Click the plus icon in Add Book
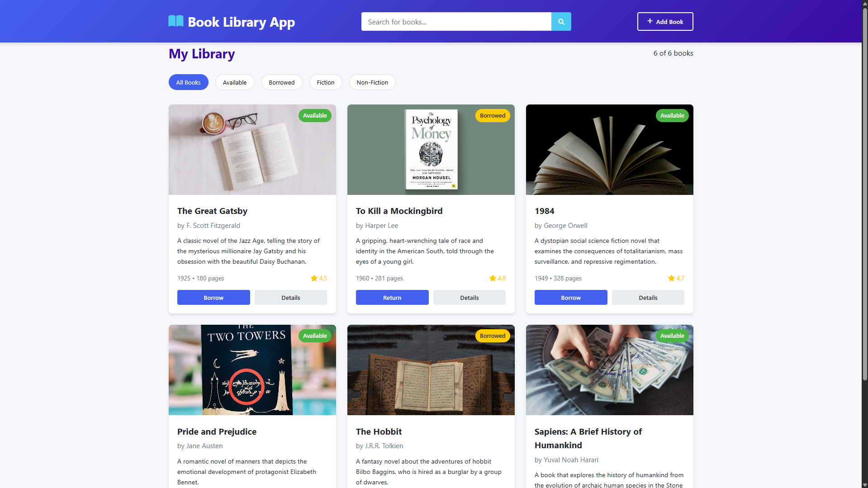 click(x=650, y=21)
